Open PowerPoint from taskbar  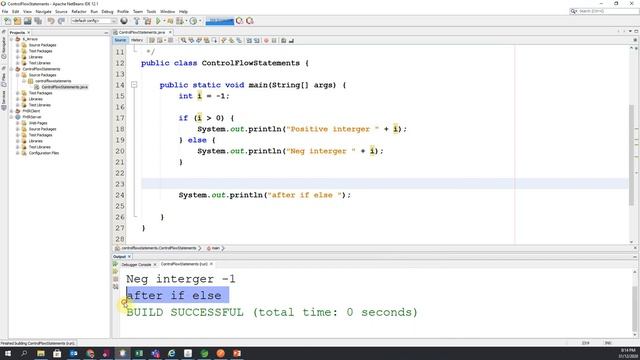[x=237, y=353]
